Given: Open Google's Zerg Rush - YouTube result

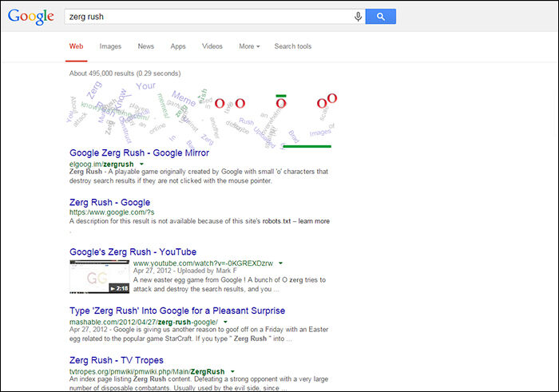Looking at the screenshot, I should tap(133, 252).
